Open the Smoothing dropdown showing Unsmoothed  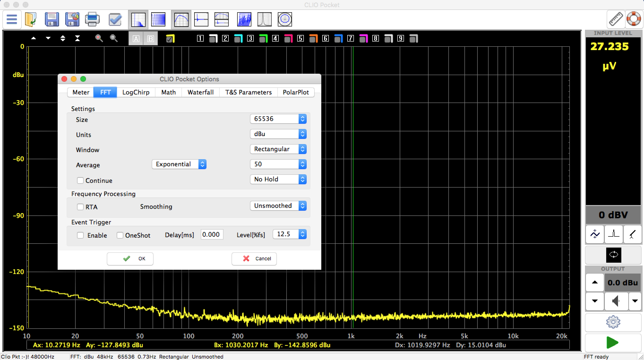[x=278, y=206]
